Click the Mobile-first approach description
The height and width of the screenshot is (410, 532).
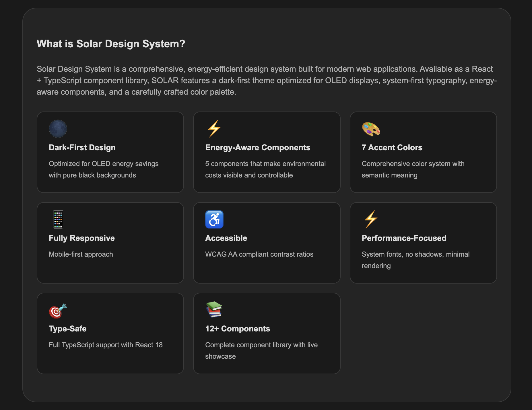[81, 254]
